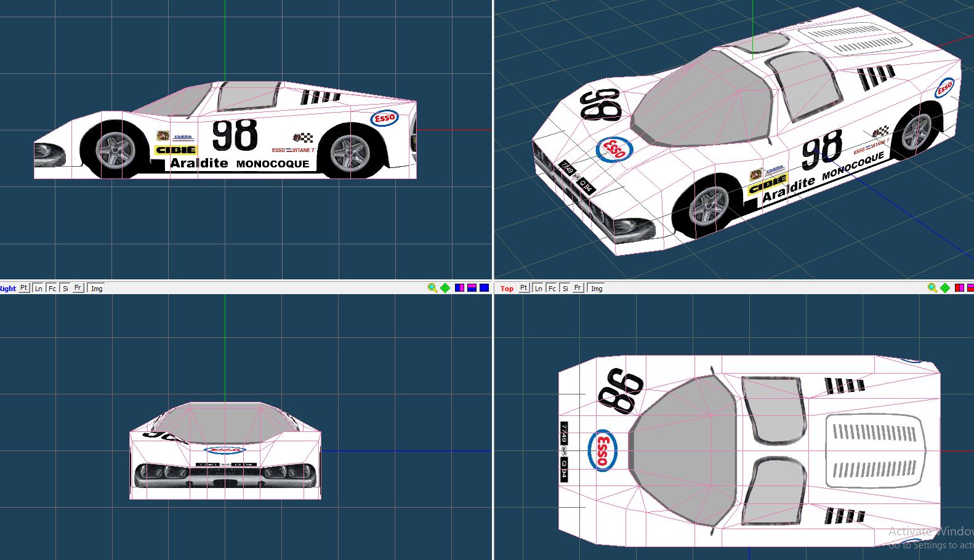Toggle Fc face mode in the Right view
Image resolution: width=974 pixels, height=560 pixels.
coord(52,288)
